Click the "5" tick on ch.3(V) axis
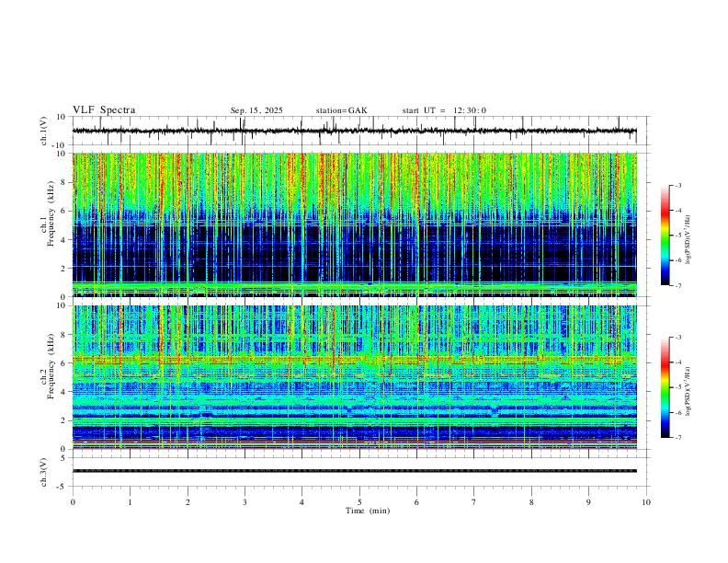The width and height of the screenshot is (728, 563). pyautogui.click(x=63, y=458)
